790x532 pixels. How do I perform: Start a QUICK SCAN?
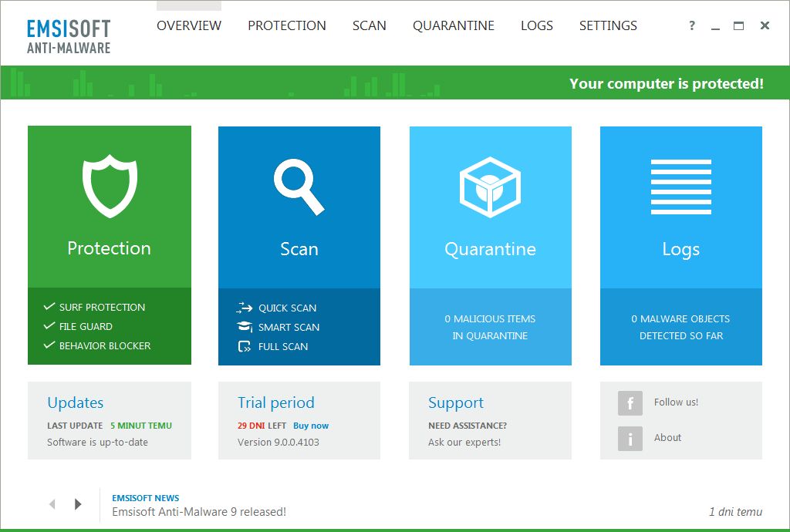(287, 308)
